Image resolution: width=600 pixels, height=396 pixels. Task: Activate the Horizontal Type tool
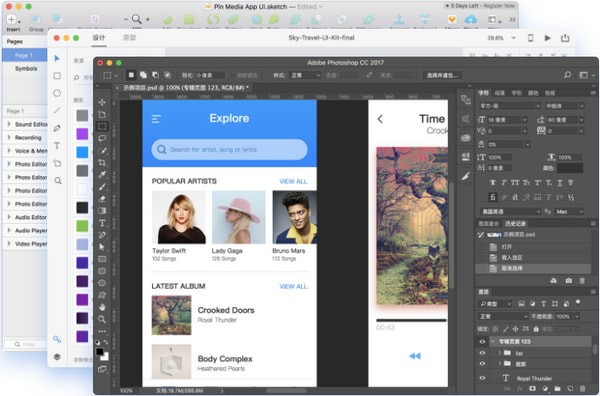[x=102, y=223]
